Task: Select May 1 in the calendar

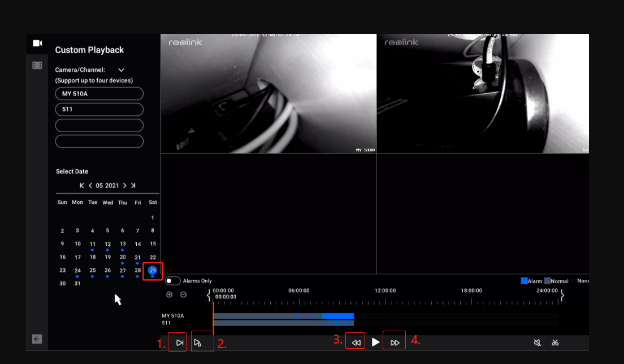Action: point(153,218)
